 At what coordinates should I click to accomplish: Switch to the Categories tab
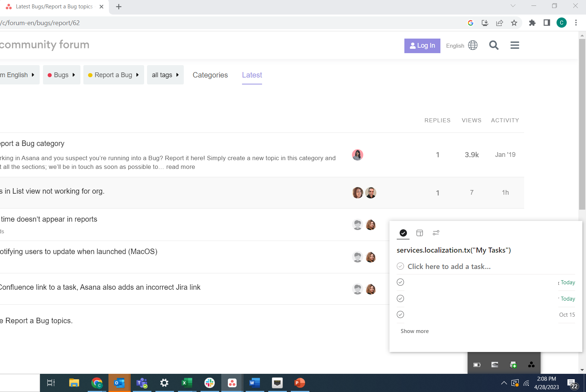coord(210,75)
